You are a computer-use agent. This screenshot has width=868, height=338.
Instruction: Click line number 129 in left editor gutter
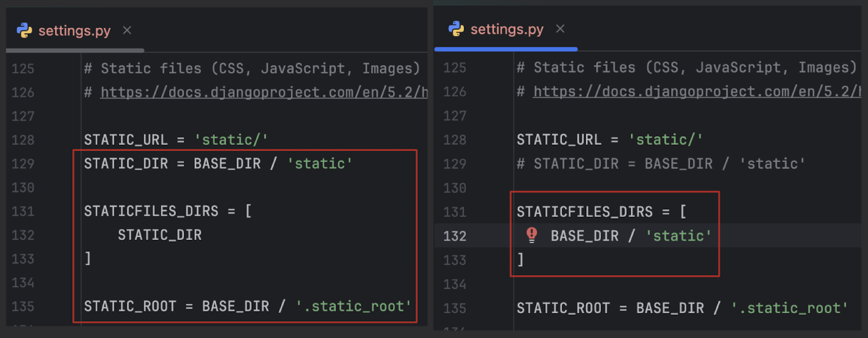point(23,164)
